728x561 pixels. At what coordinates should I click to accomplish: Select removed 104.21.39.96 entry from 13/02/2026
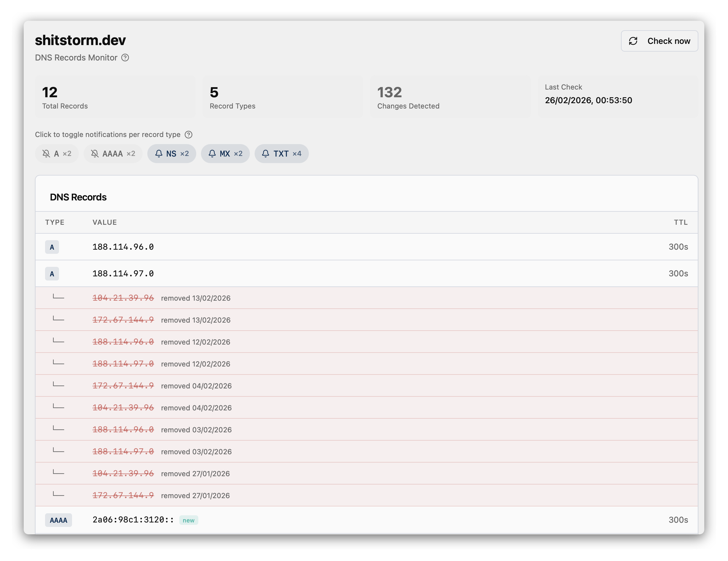point(123,298)
